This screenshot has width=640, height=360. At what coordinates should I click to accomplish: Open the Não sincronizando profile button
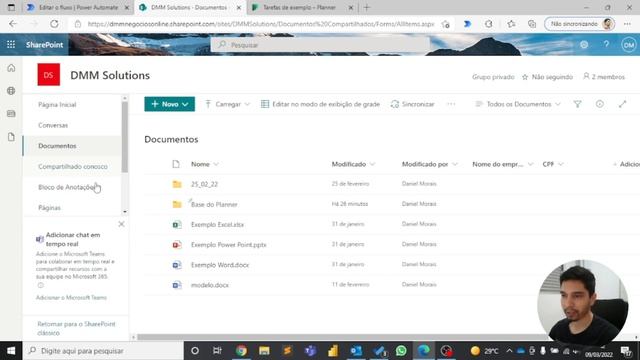point(580,24)
